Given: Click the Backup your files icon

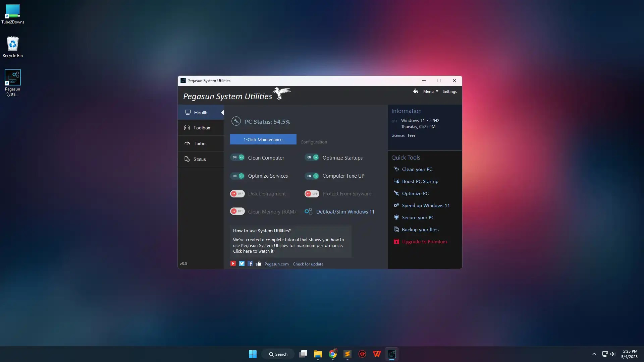Looking at the screenshot, I should 396,230.
